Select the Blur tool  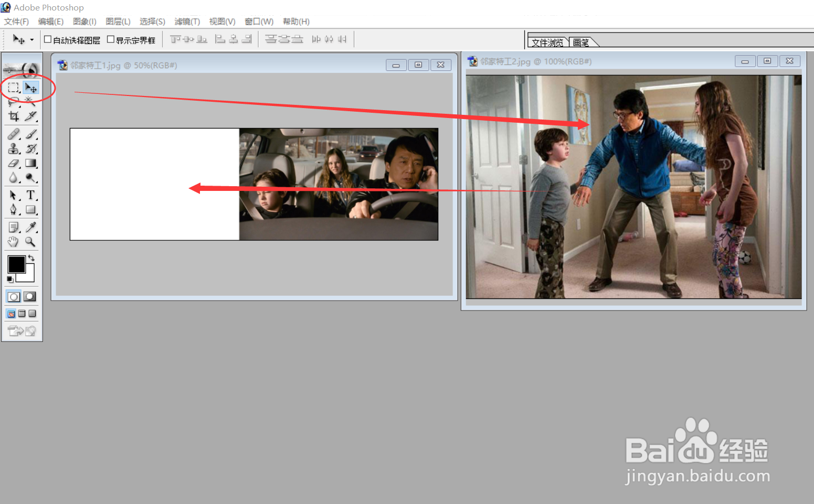click(x=14, y=178)
